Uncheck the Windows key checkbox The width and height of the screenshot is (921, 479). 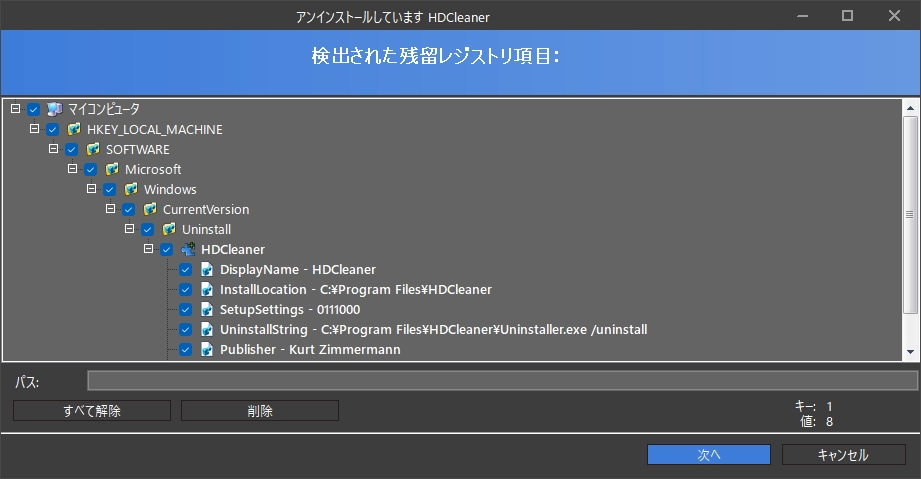[110, 189]
